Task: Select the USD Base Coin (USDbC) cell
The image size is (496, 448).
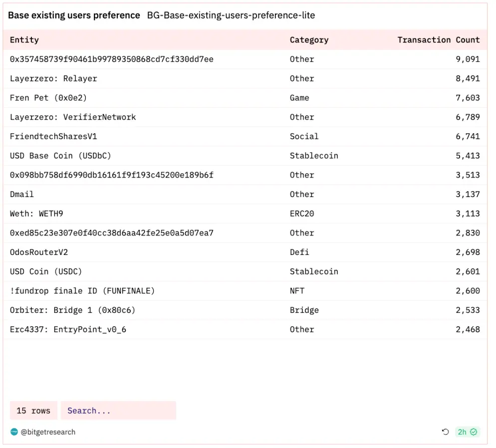Action: coord(60,156)
